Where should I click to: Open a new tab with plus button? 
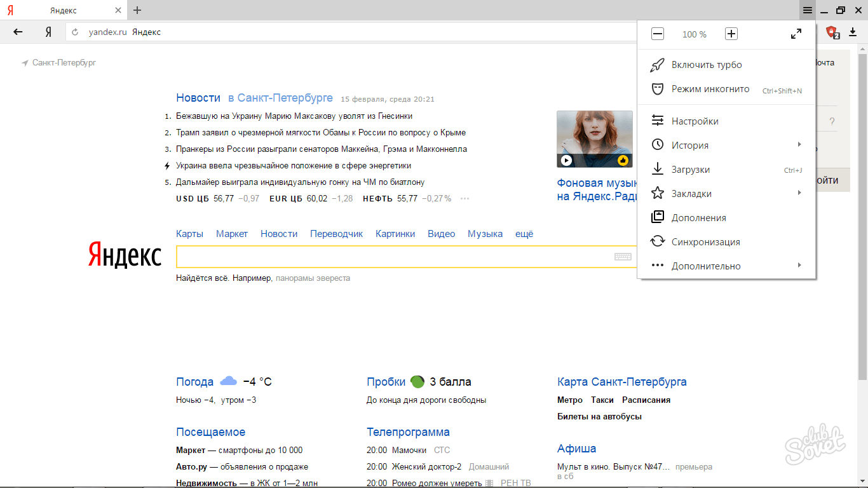click(x=137, y=10)
